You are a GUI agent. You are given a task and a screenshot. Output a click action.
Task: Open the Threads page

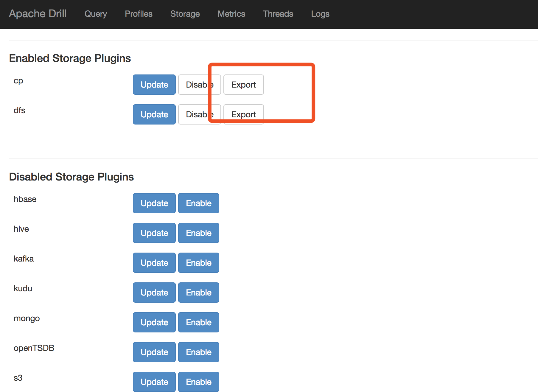278,14
